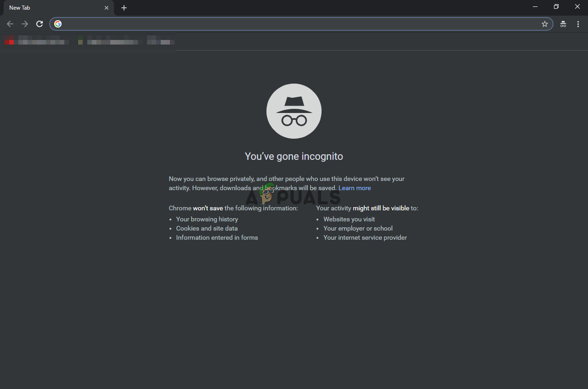Open the incognito profile indicator
This screenshot has width=588, height=389.
[563, 24]
